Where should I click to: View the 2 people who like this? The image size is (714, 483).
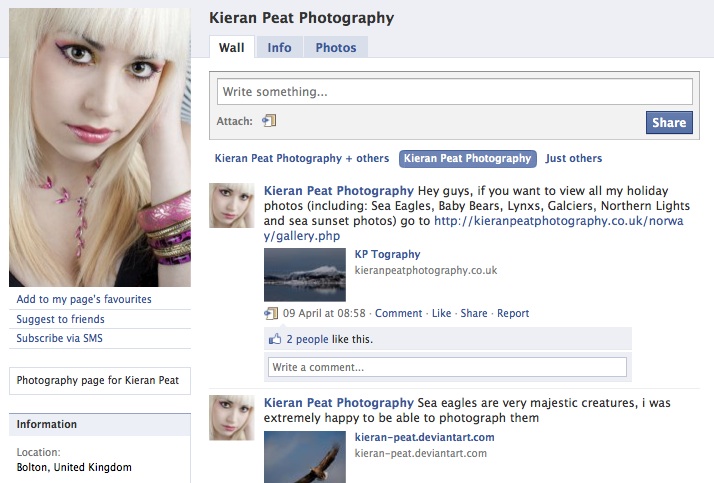307,339
